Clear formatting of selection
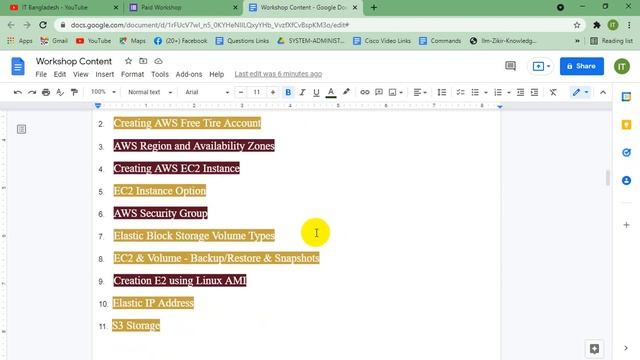The image size is (640, 360). click(553, 92)
